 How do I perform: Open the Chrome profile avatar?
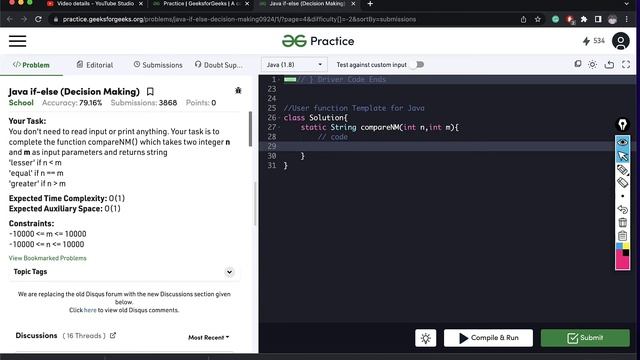[x=612, y=19]
